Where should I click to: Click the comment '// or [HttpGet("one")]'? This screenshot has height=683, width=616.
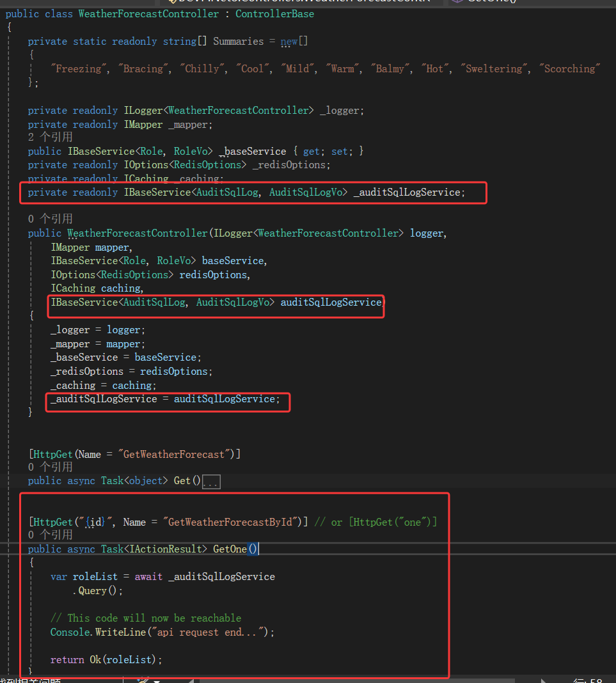click(375, 522)
